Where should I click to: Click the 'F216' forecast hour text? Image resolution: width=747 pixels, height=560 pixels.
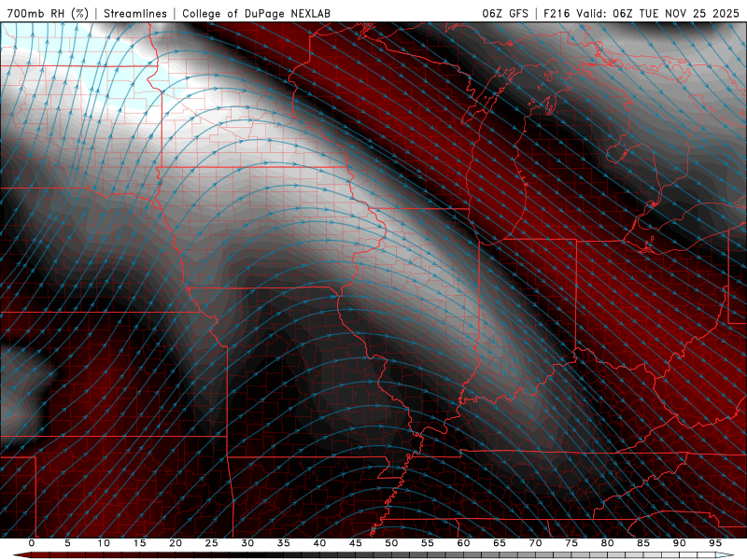point(557,13)
